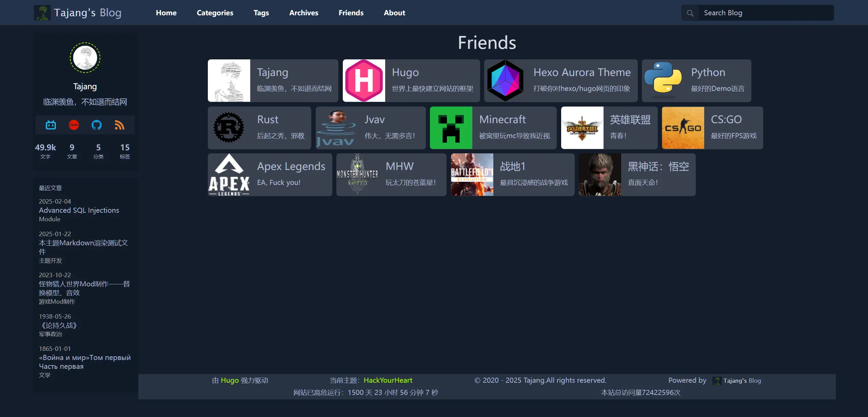868x417 pixels.
Task: Follow the Hugo link in footer
Action: click(230, 380)
